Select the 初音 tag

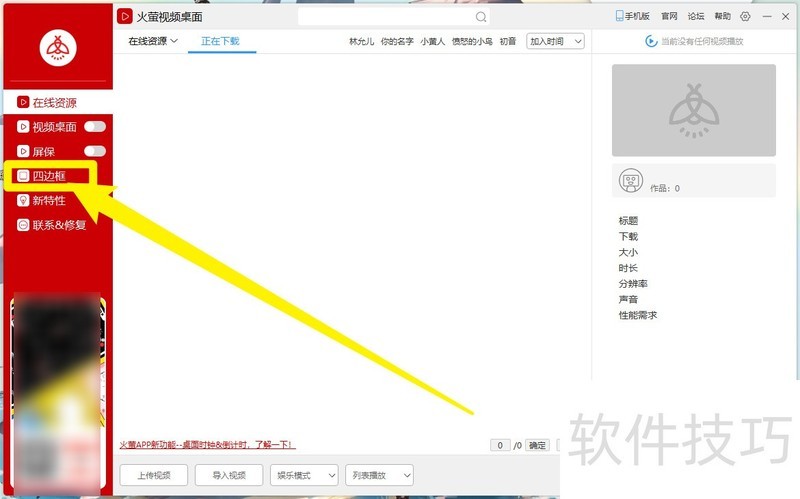coord(508,41)
